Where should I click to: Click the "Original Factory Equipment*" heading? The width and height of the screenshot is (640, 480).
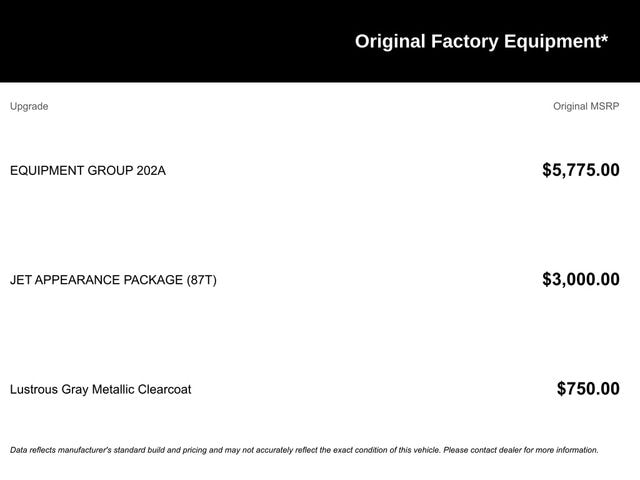pos(481,41)
